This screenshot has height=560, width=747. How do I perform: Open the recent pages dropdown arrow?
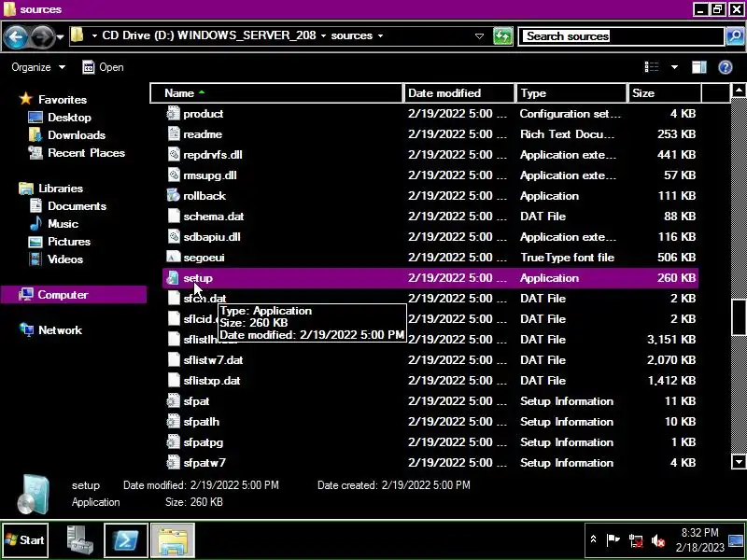(x=60, y=36)
